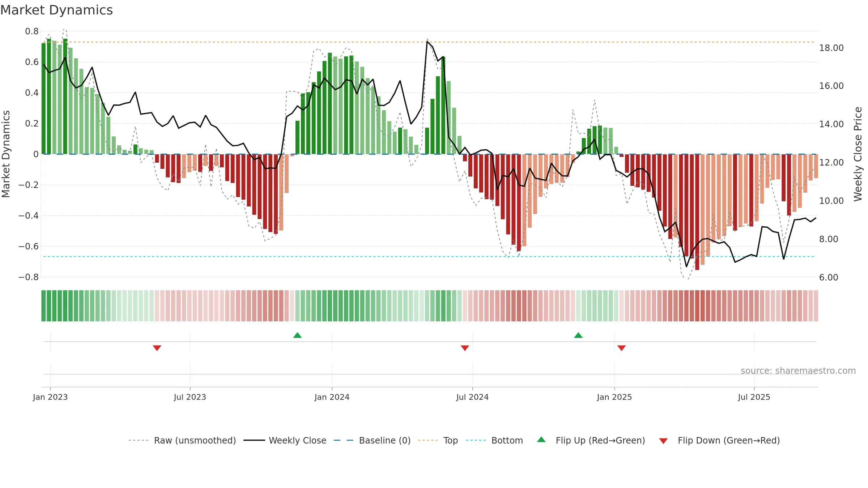This screenshot has width=868, height=488.
Task: Toggle the Raw (unsmoothed) legend entry
Action: click(x=182, y=440)
